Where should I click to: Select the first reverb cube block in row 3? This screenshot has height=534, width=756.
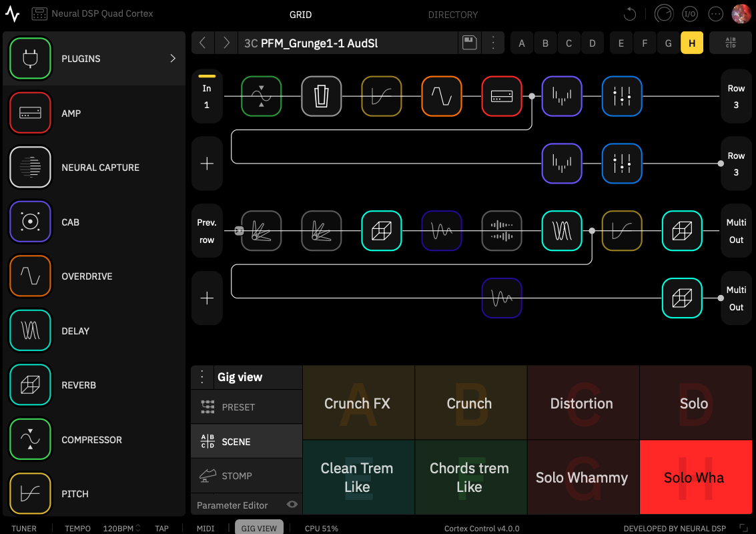(382, 230)
